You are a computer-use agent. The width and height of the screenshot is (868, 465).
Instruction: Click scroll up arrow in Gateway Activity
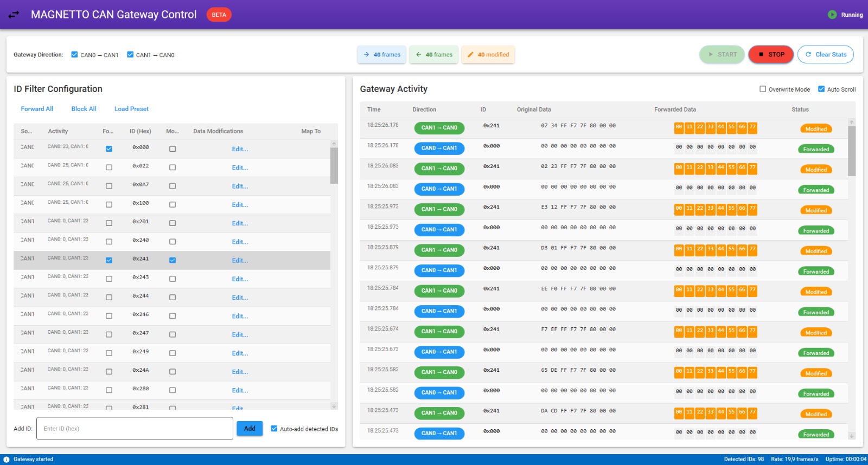pos(852,122)
